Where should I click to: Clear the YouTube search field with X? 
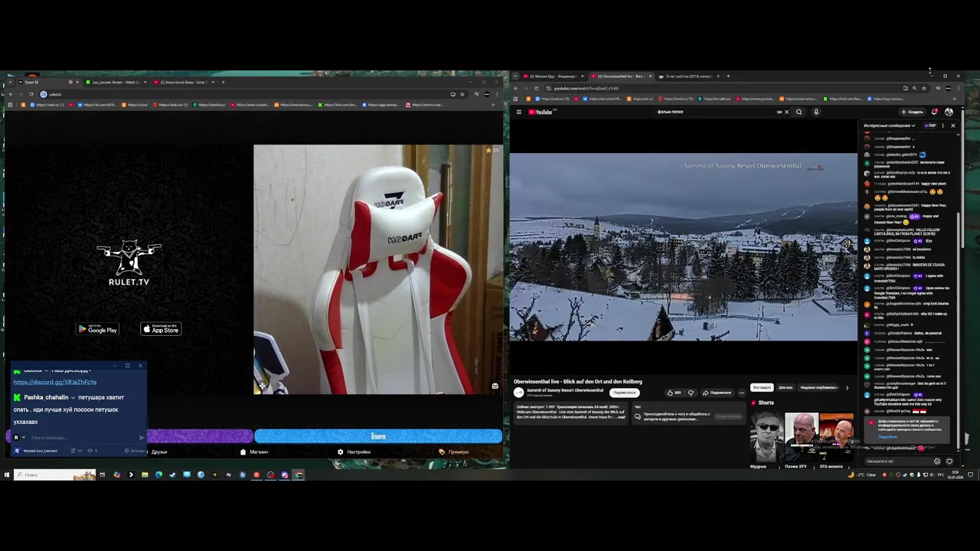pyautogui.click(x=786, y=112)
